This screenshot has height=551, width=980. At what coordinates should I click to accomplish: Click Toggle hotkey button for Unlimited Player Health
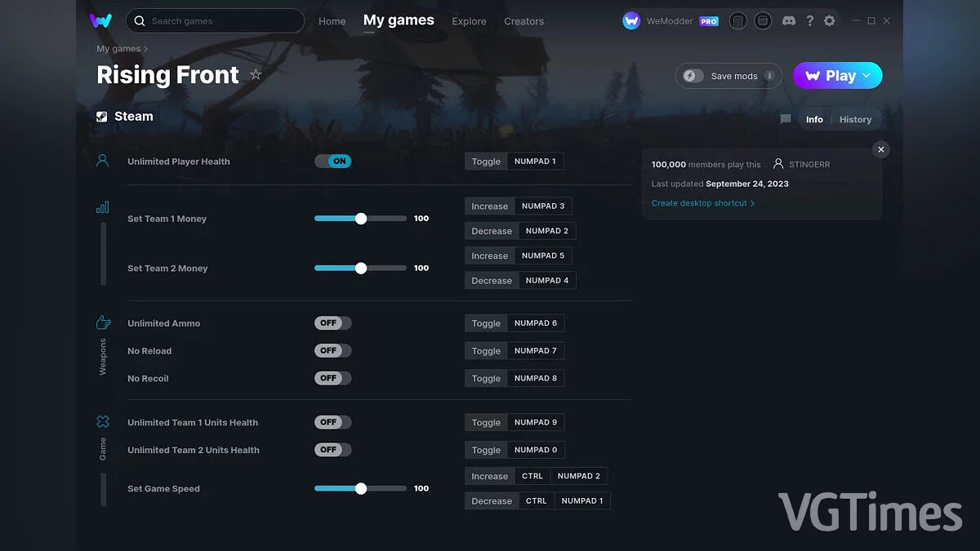[x=486, y=162]
